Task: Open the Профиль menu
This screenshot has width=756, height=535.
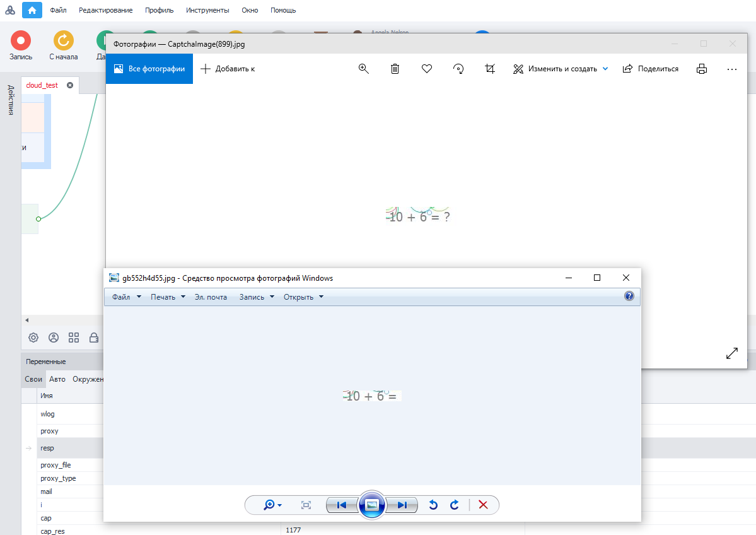Action: pos(159,10)
